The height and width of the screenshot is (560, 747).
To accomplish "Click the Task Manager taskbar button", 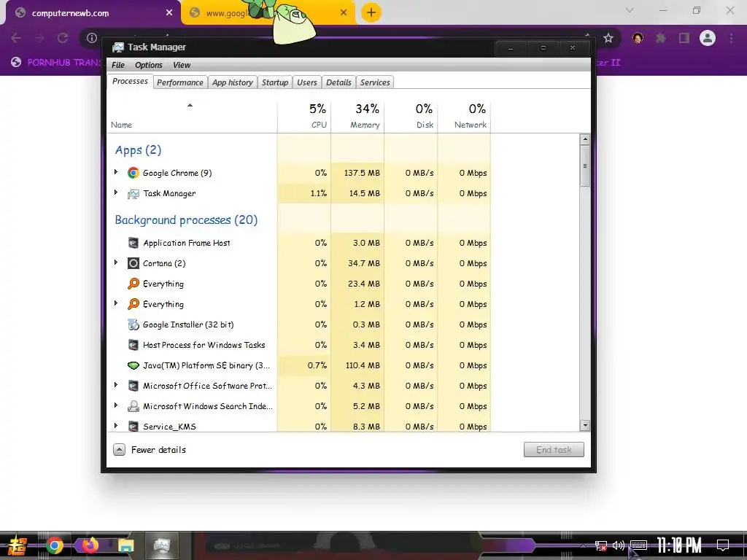I will [x=161, y=545].
